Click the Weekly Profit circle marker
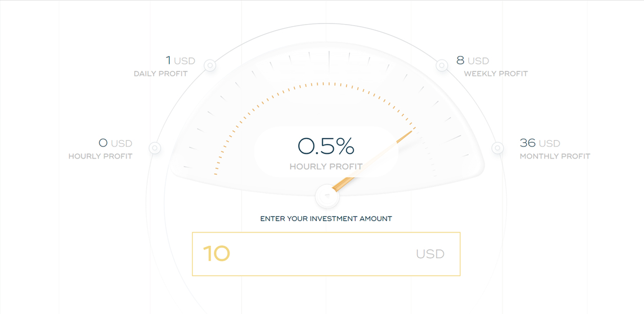The height and width of the screenshot is (314, 644). tap(442, 66)
